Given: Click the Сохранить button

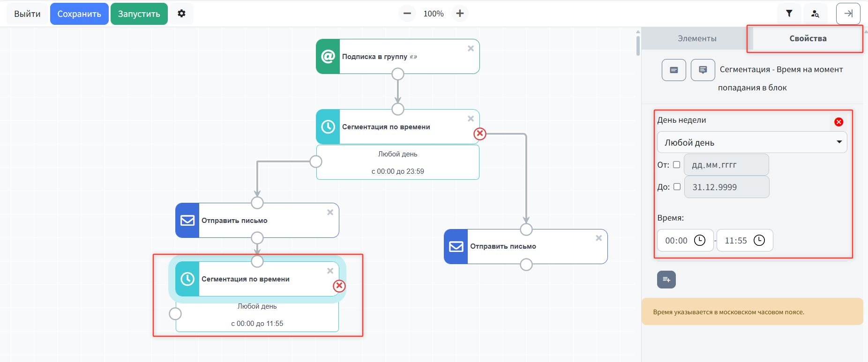Looking at the screenshot, I should click(x=79, y=14).
